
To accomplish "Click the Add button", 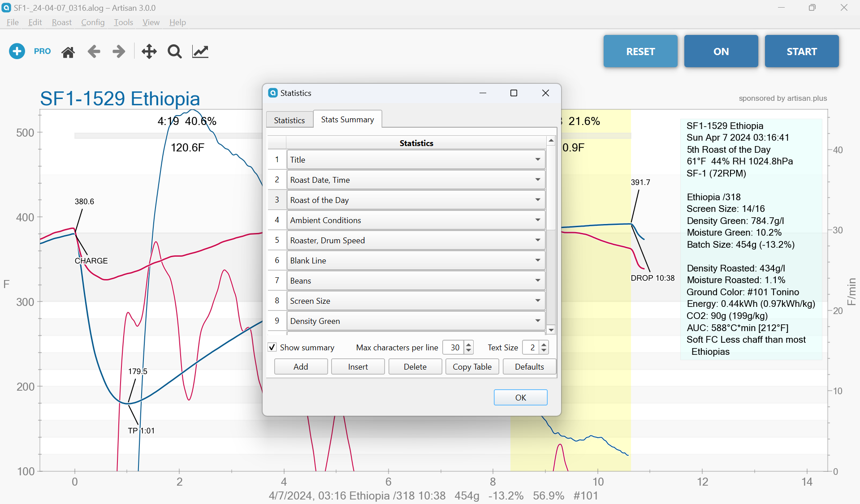I will [301, 366].
